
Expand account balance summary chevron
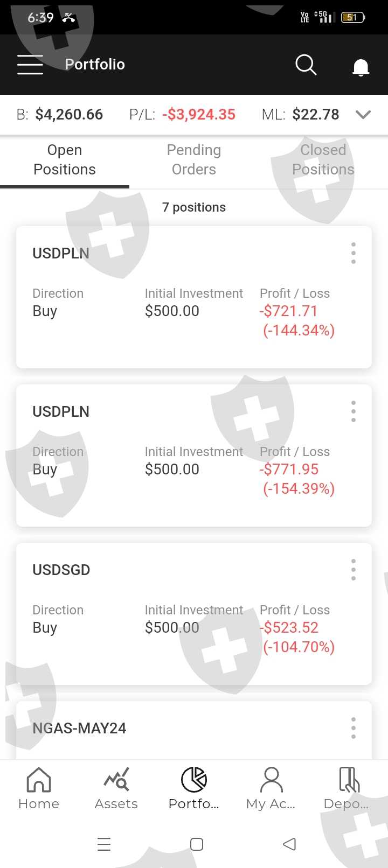(364, 114)
